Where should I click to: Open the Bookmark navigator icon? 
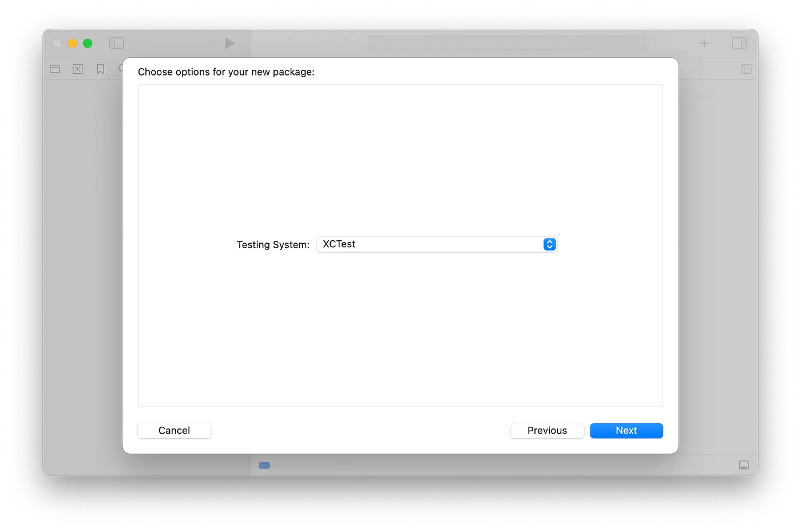[101, 69]
